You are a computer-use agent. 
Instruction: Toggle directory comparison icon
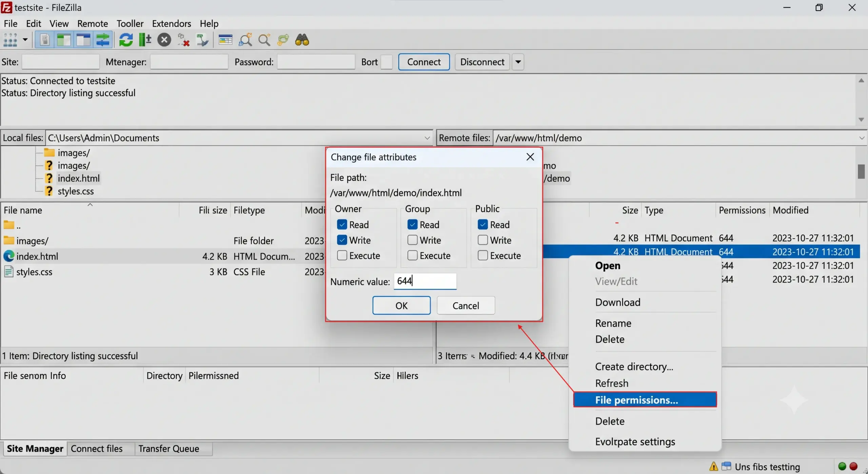point(245,40)
